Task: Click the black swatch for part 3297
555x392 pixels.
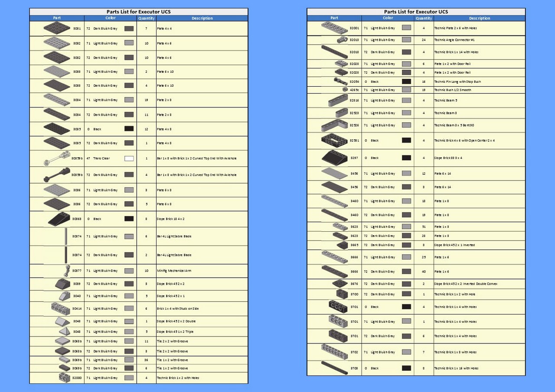Action: click(406, 158)
